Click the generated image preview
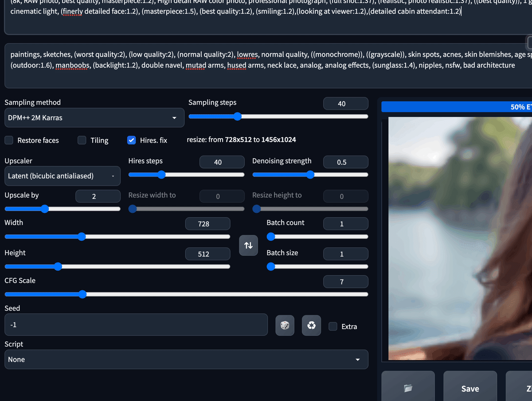The image size is (532, 401). click(x=460, y=238)
